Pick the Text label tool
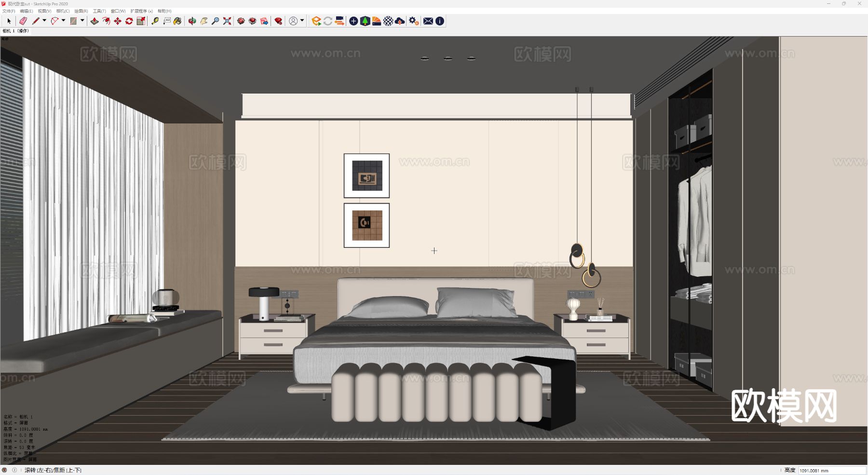The image size is (868, 475). coord(166,21)
